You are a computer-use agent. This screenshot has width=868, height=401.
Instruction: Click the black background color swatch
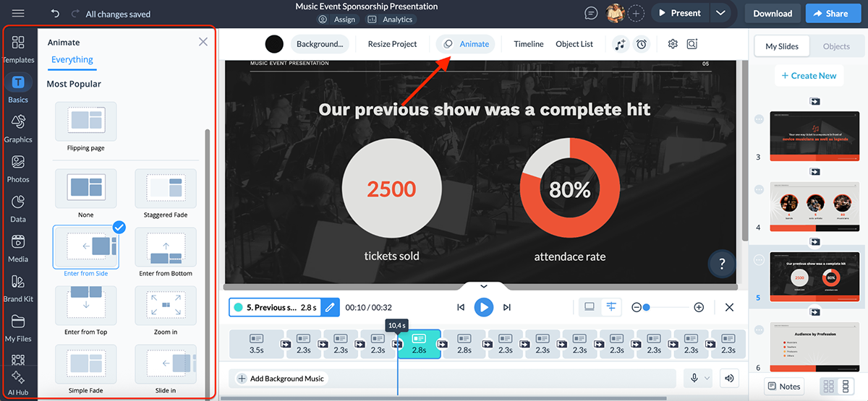pyautogui.click(x=274, y=44)
